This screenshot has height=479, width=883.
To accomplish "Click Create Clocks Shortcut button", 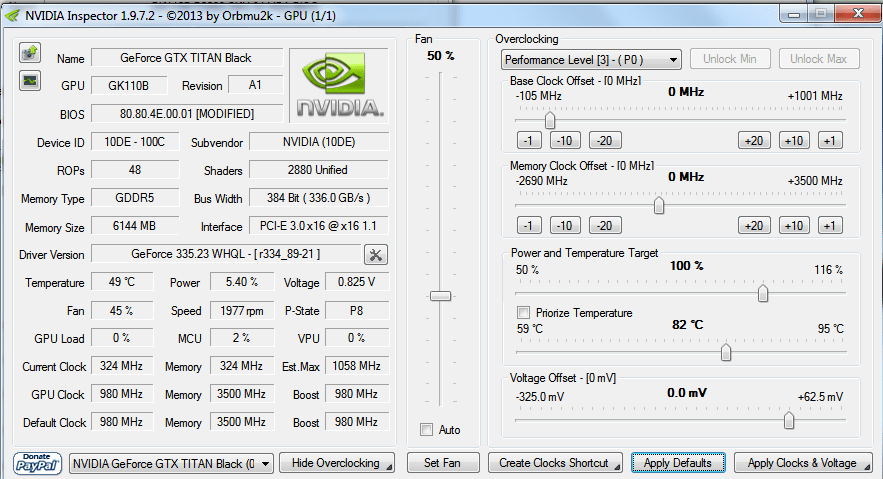I will click(x=555, y=463).
